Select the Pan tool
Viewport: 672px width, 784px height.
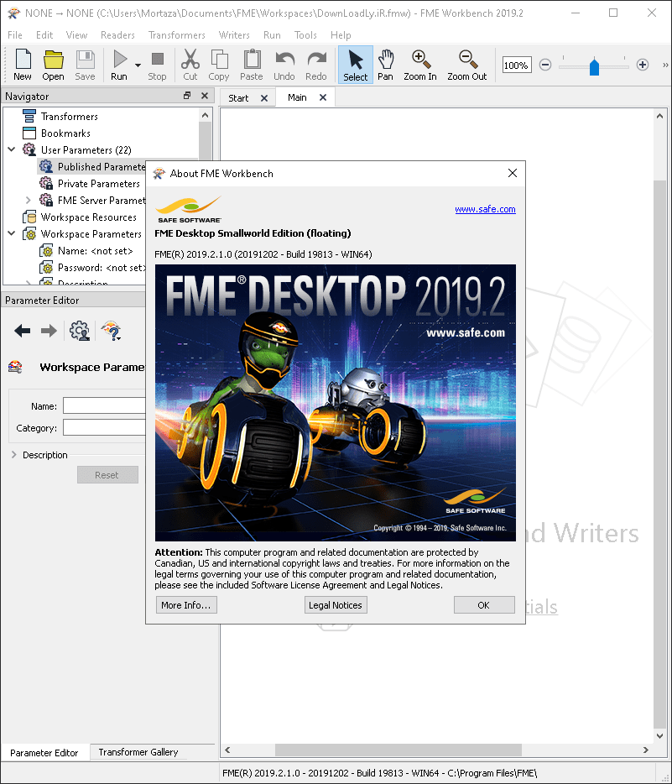[x=385, y=65]
